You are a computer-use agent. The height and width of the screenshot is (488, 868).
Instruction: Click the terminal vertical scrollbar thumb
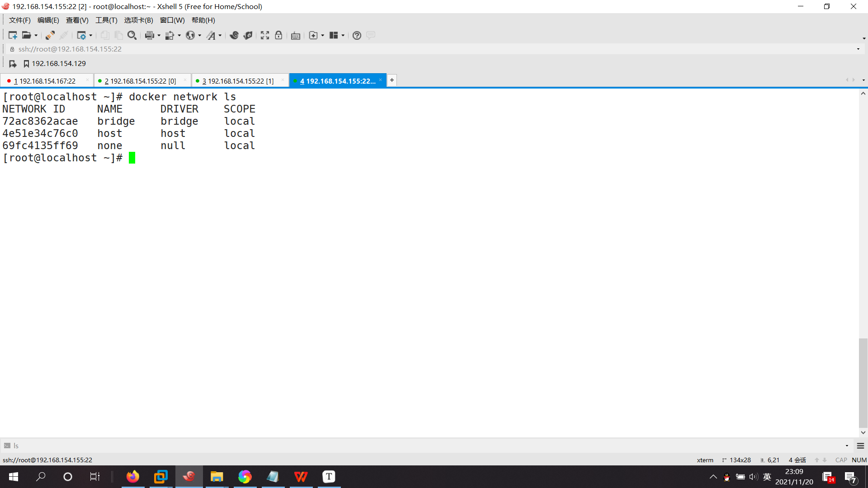(x=863, y=382)
